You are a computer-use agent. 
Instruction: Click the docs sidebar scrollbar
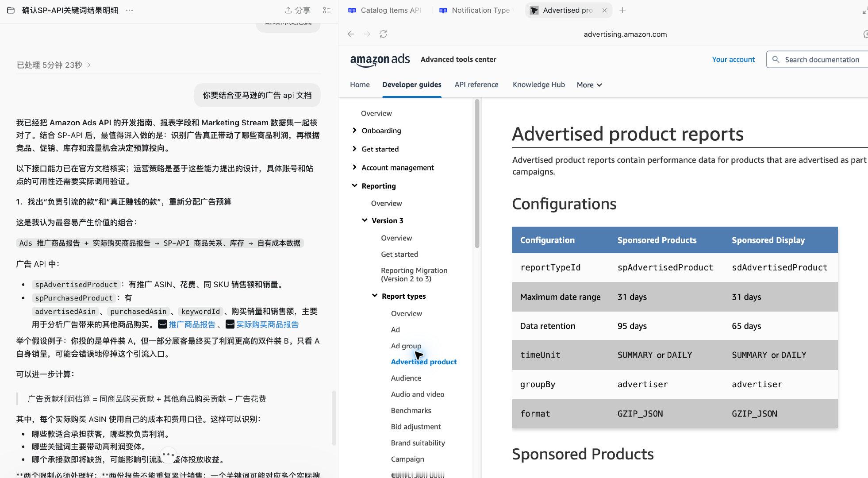[477, 173]
